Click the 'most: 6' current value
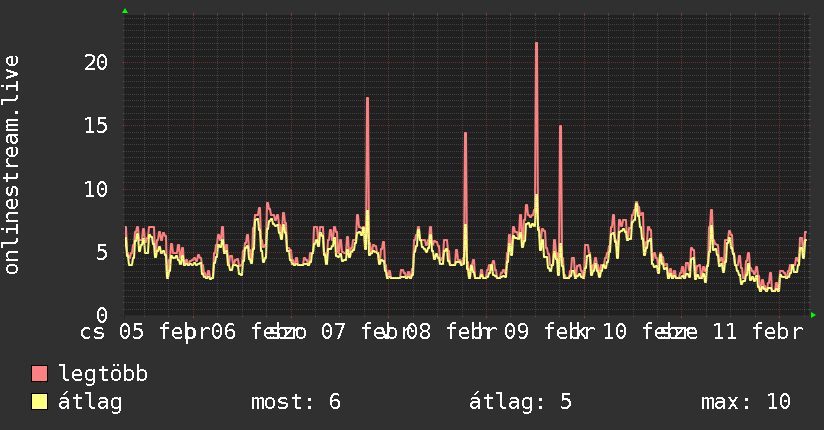Image resolution: width=824 pixels, height=430 pixels. (x=296, y=402)
